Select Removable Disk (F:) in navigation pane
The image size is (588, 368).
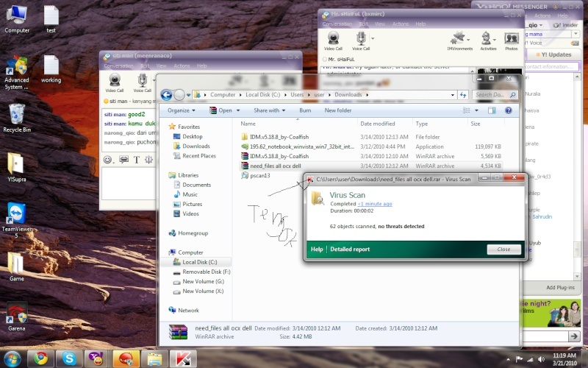(x=206, y=272)
